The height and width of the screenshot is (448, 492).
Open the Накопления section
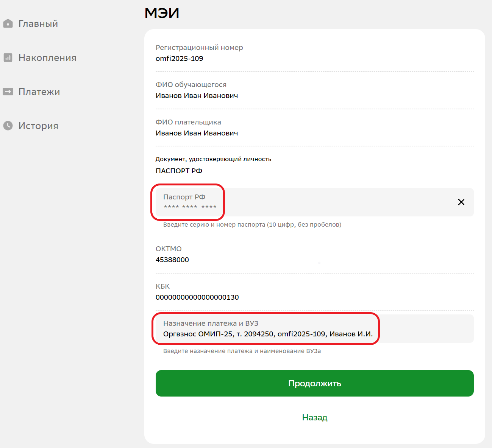(x=47, y=58)
